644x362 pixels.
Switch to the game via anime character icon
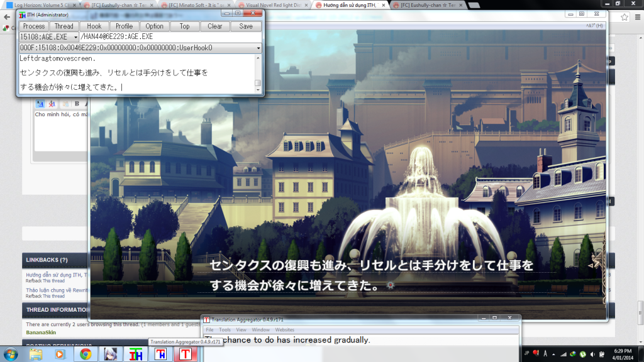click(x=110, y=354)
